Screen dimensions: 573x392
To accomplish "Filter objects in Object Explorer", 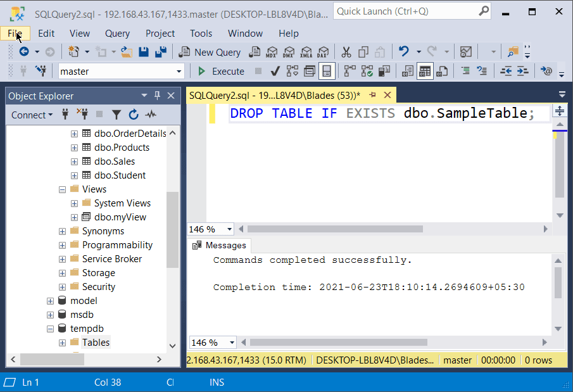I will click(x=116, y=114).
